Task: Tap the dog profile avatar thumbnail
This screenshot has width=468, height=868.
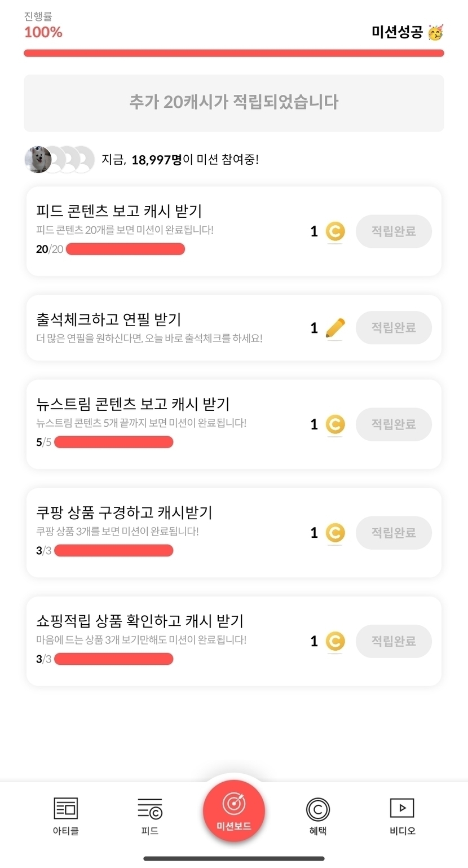Action: [38, 160]
